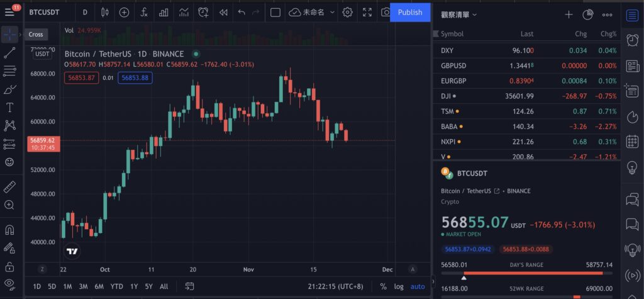Take a chart snapshot with the camera icon
The image size is (644, 299).
click(386, 13)
